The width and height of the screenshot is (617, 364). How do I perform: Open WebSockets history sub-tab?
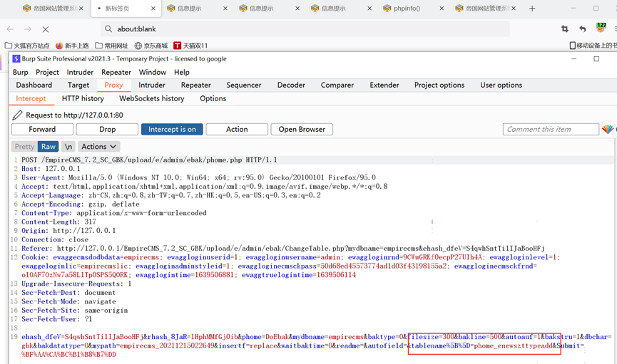point(151,98)
